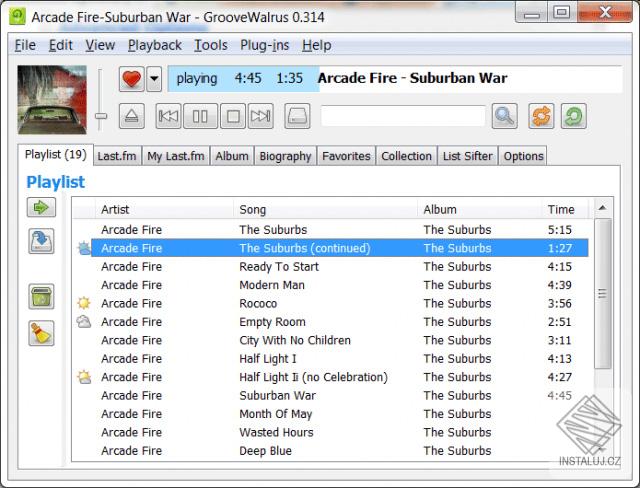This screenshot has height=488, width=640.
Task: Select the 'Wasted Hours' song
Action: click(331, 432)
